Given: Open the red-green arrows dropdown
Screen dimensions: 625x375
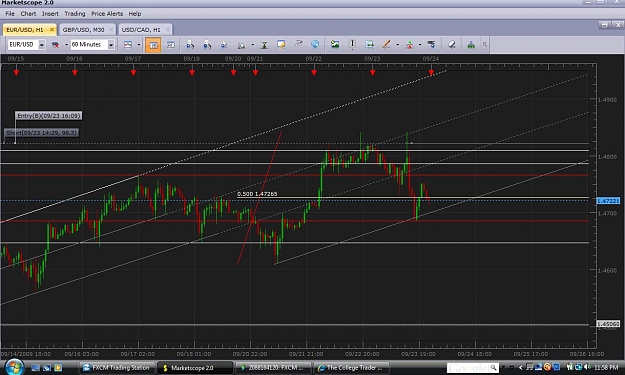Looking at the screenshot, I should click(x=420, y=45).
